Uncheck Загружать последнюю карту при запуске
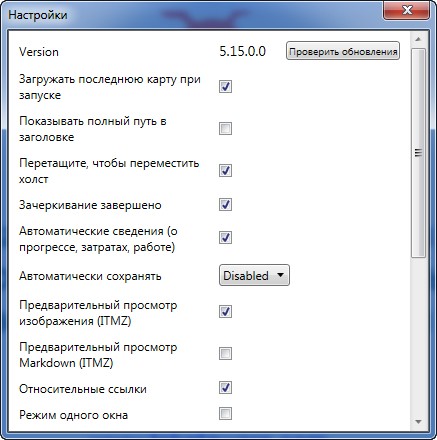437x440 pixels. click(225, 87)
